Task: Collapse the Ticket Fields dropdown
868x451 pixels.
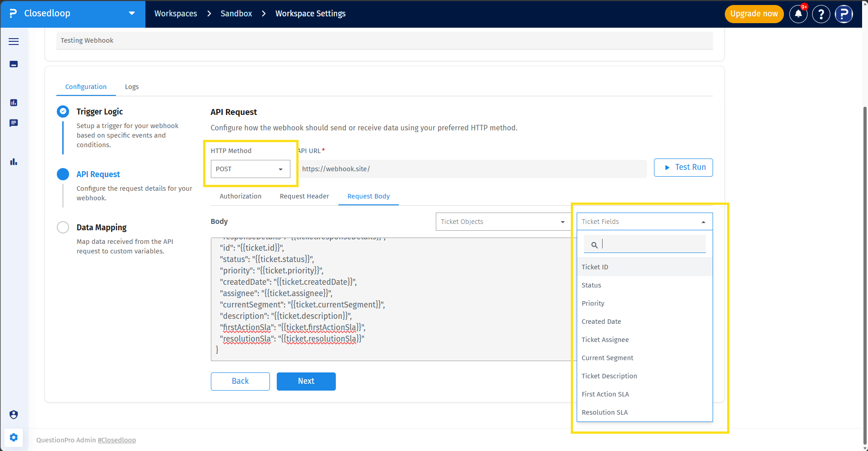Action: tap(644, 222)
